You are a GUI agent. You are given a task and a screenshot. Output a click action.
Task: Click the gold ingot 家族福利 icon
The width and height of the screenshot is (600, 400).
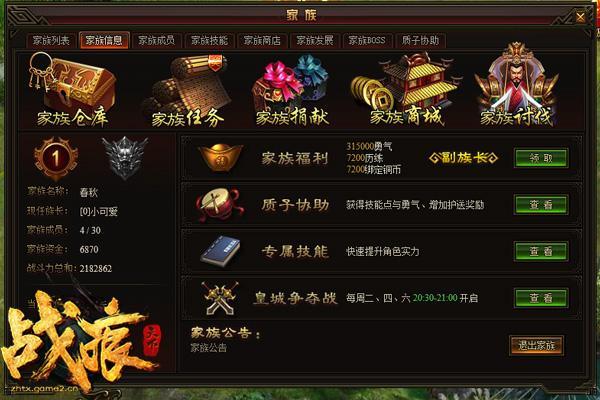coord(221,158)
